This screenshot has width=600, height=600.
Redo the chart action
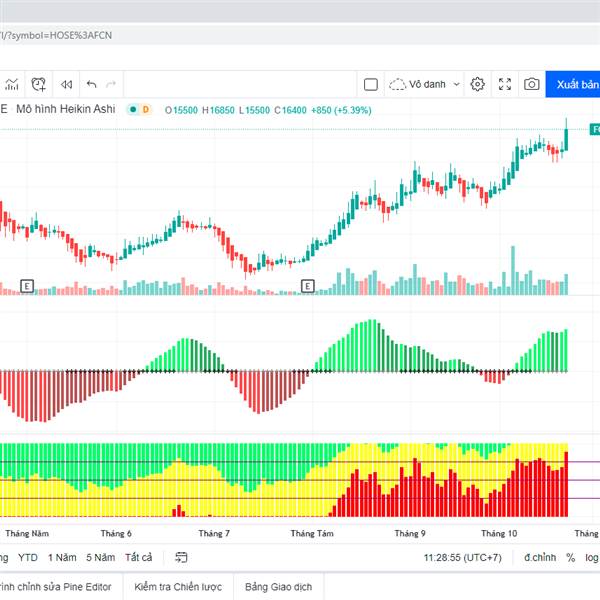(x=111, y=84)
